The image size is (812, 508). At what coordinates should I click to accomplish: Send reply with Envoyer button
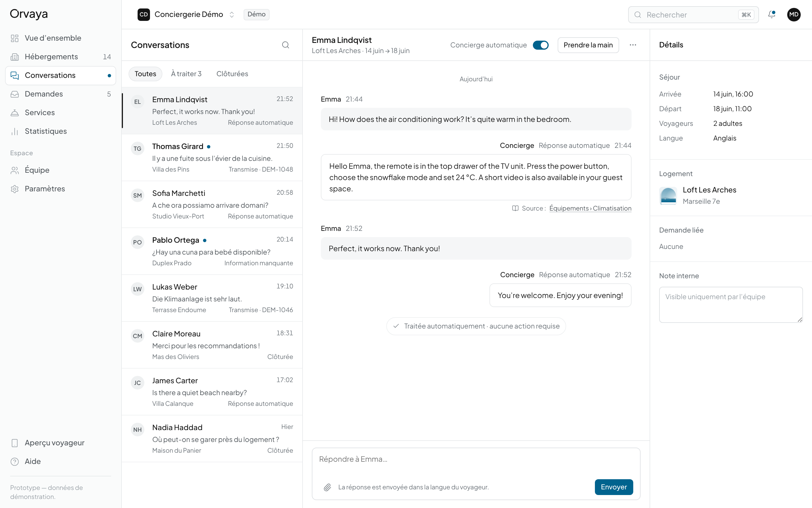[614, 487]
